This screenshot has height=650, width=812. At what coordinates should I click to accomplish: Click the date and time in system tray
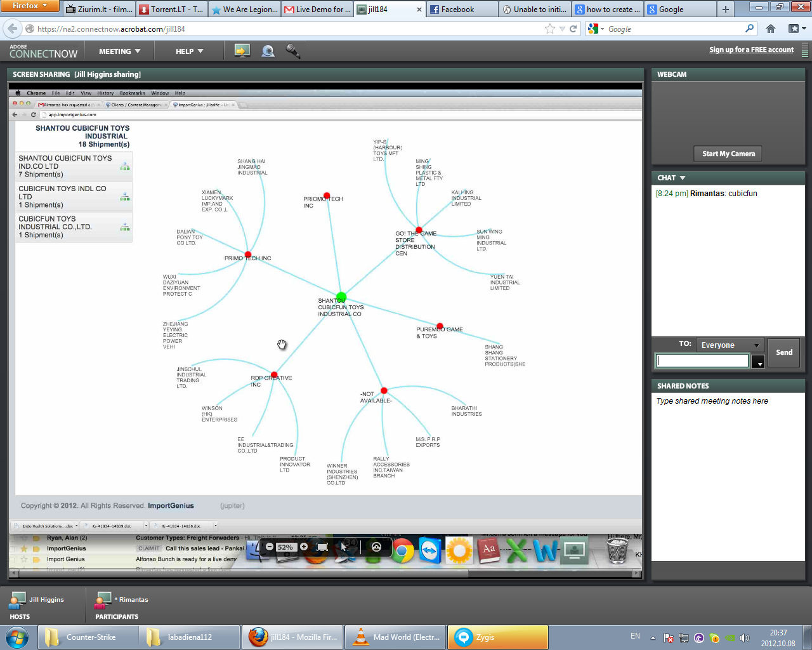click(x=778, y=638)
